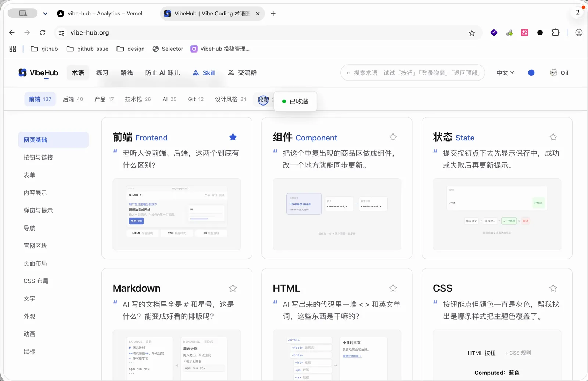Screen dimensions: 588x381
Task: Unfavorite the 前端 Frontend card star
Action: tap(233, 137)
